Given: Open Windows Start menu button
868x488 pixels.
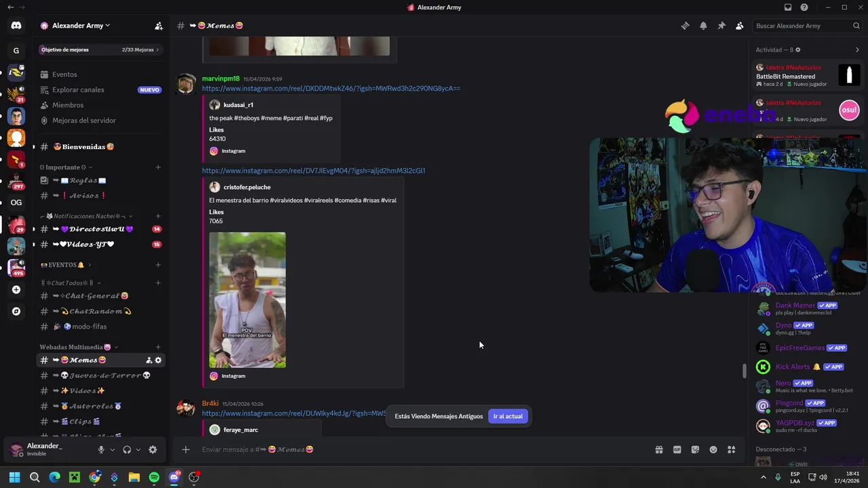Looking at the screenshot, I should click(x=15, y=477).
